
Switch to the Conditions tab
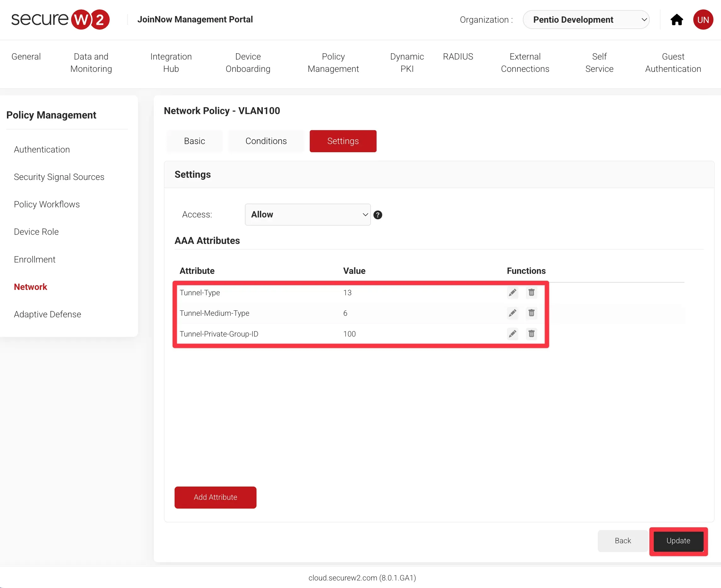coord(266,141)
